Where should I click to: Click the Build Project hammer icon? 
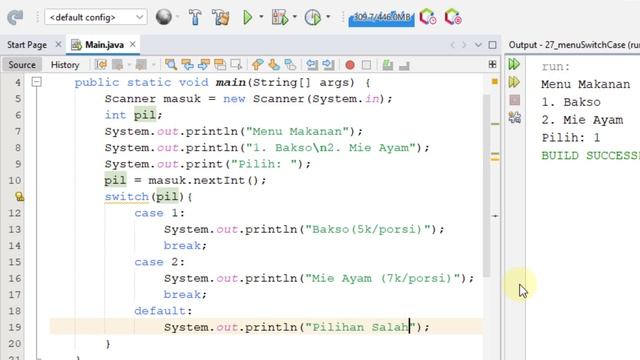click(195, 17)
